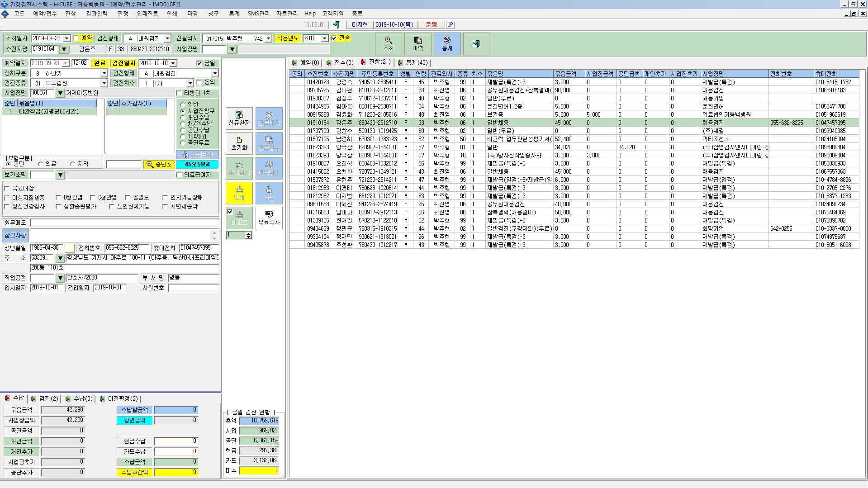This screenshot has width=868, height=488.
Task: Click the yellow 인쇄 print icon
Action: [239, 193]
